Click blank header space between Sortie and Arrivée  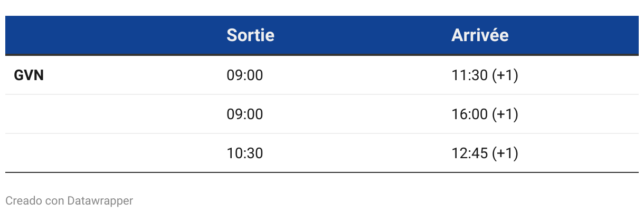click(364, 35)
